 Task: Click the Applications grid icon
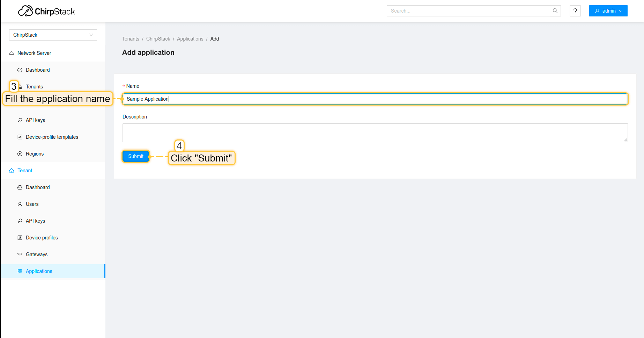tap(20, 271)
